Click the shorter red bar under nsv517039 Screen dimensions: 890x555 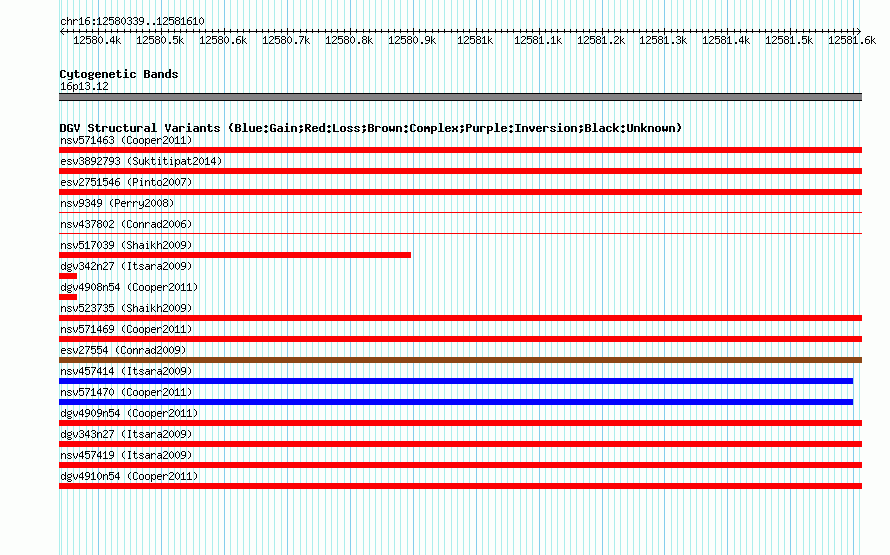pos(235,255)
